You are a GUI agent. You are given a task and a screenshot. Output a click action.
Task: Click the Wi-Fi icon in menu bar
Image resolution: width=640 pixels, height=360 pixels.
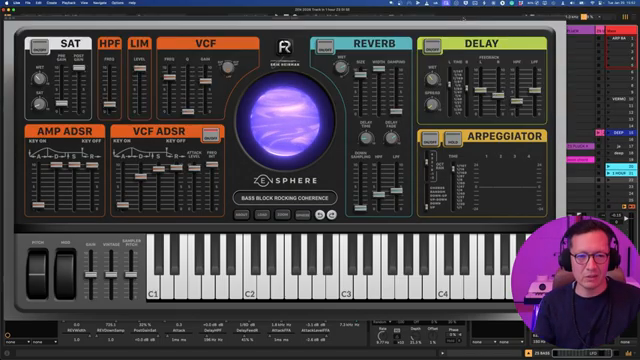pos(592,3)
